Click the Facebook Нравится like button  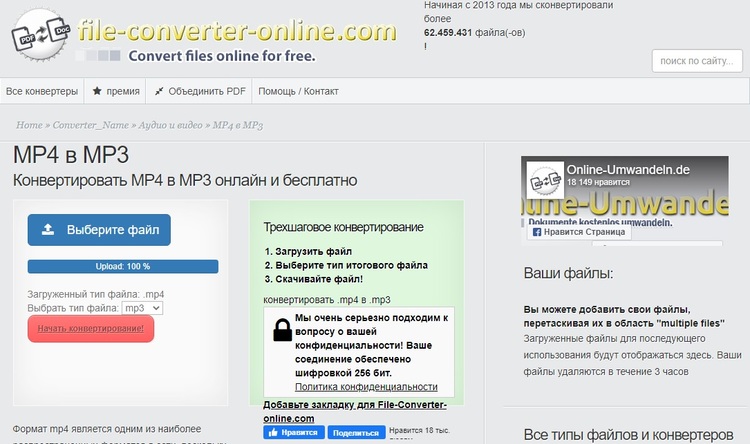(294, 433)
